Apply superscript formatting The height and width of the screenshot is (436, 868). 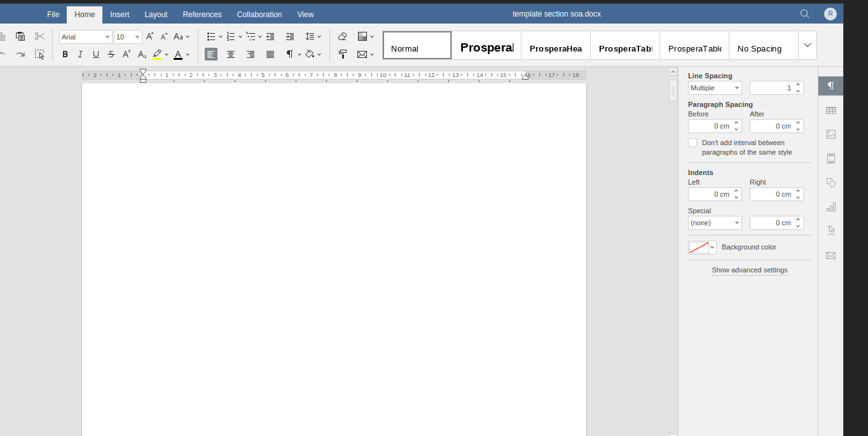(127, 55)
